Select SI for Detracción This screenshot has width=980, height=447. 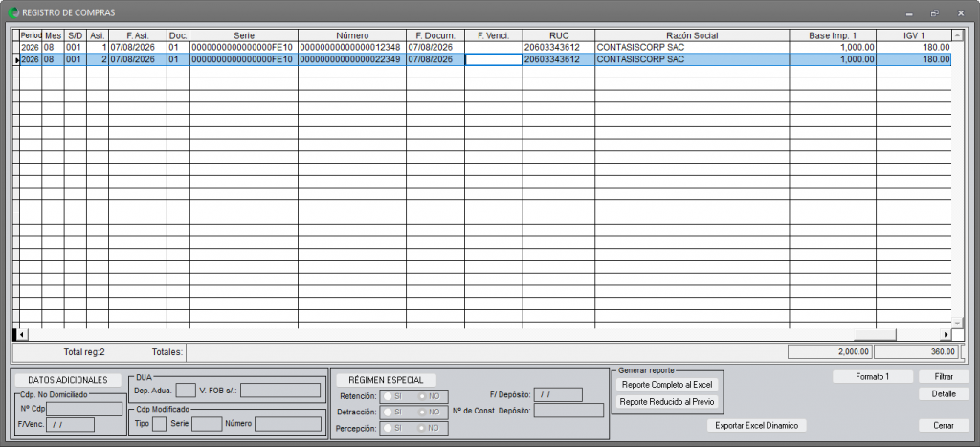pyautogui.click(x=388, y=412)
